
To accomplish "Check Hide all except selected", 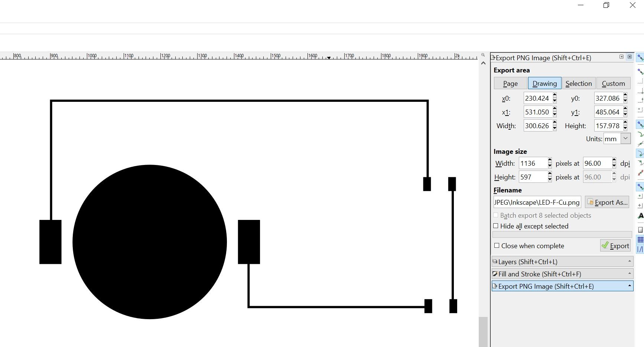I will pyautogui.click(x=496, y=226).
